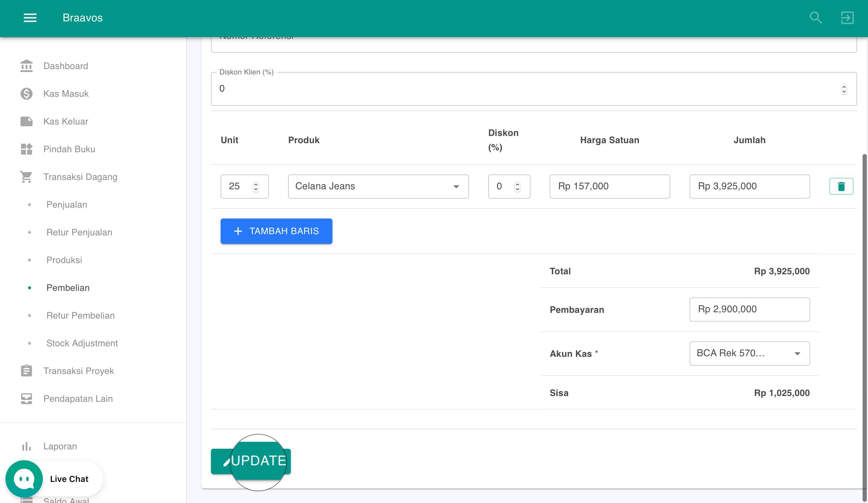The height and width of the screenshot is (503, 868).
Task: Click the Kas Masuk dollar icon
Action: [x=26, y=94]
